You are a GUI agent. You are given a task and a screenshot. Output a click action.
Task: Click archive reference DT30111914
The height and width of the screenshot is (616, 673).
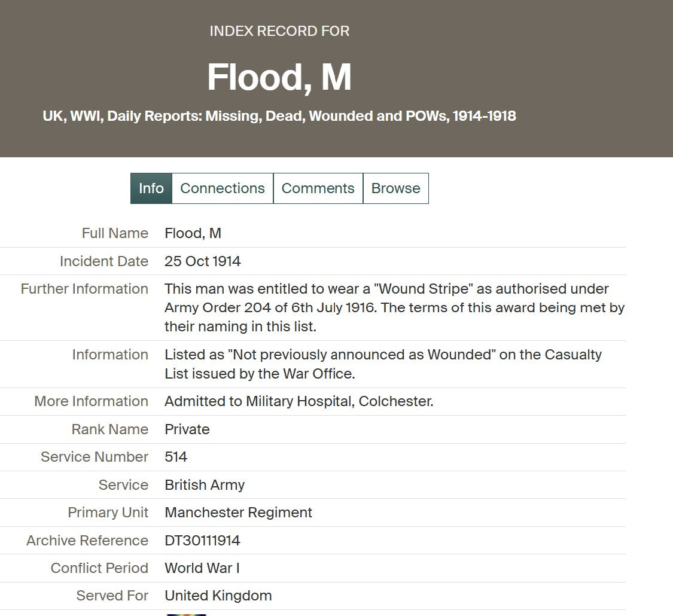pyautogui.click(x=202, y=541)
